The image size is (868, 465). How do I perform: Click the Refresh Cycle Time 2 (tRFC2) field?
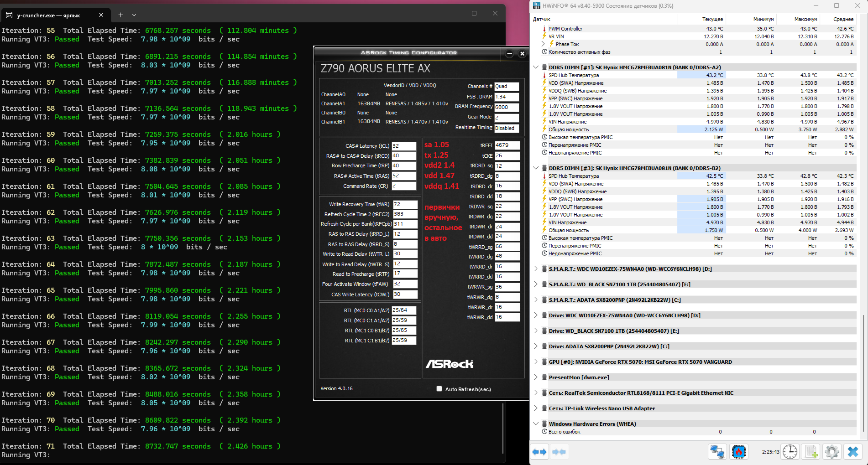[405, 214]
